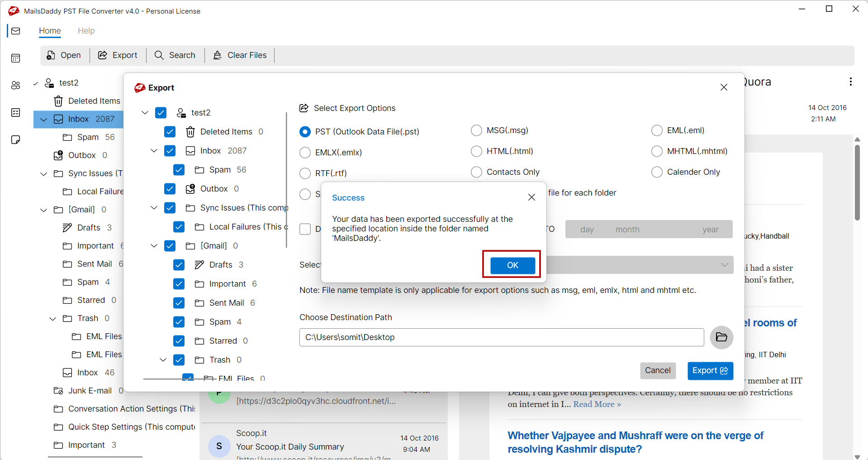Switch to the Home tab
The height and width of the screenshot is (460, 868).
point(50,31)
